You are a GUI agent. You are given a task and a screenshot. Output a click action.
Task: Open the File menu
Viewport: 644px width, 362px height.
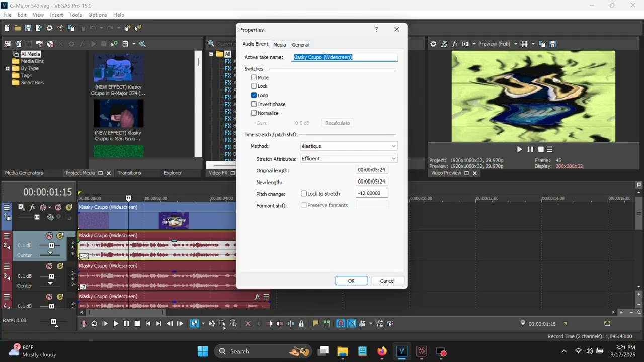[x=7, y=15]
